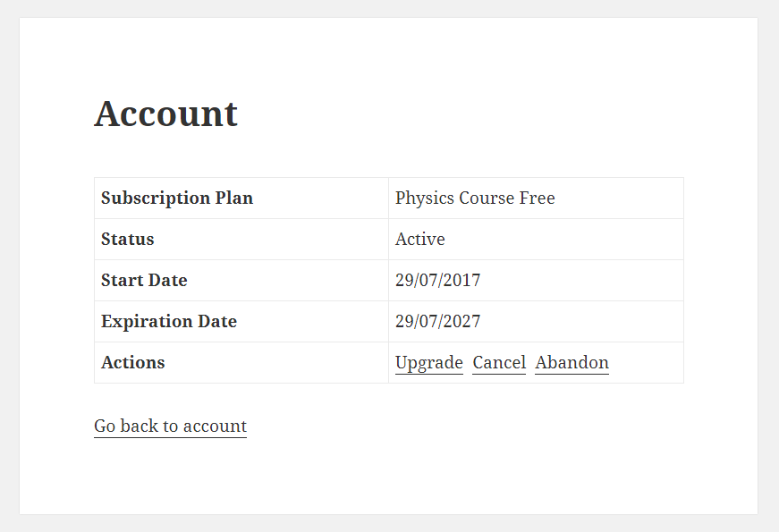
Task: Select the Status row label
Action: (x=128, y=239)
